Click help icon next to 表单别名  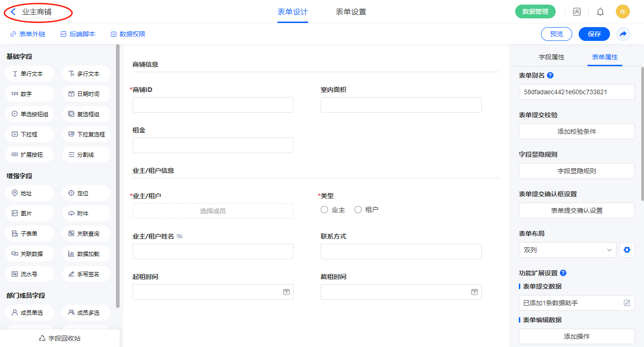[x=550, y=75]
